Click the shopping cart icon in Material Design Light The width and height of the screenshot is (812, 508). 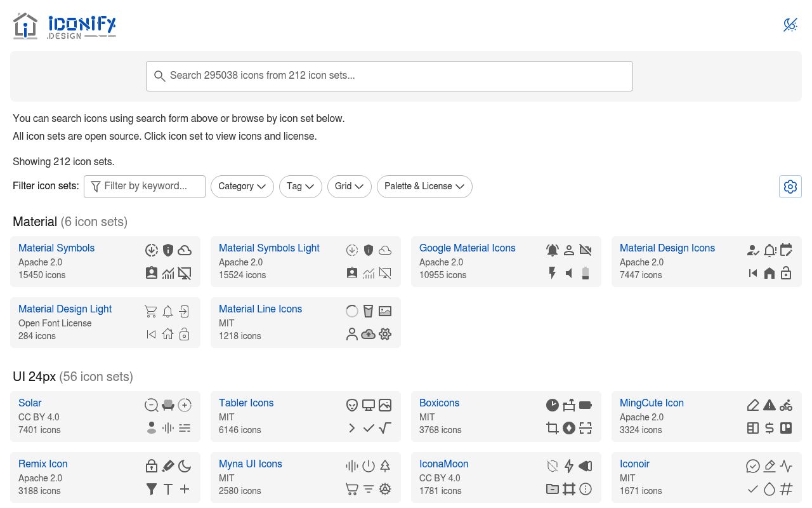pyautogui.click(x=151, y=311)
